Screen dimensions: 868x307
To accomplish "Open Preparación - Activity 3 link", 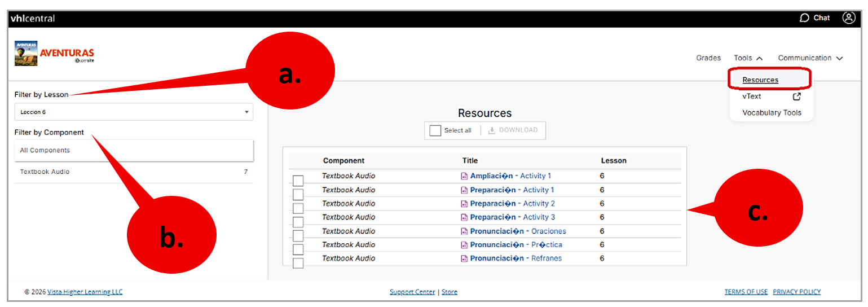I will [513, 217].
